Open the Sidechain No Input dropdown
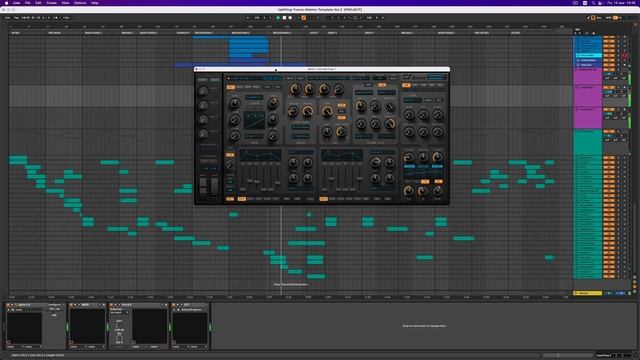The width and height of the screenshot is (640, 360). (119, 313)
